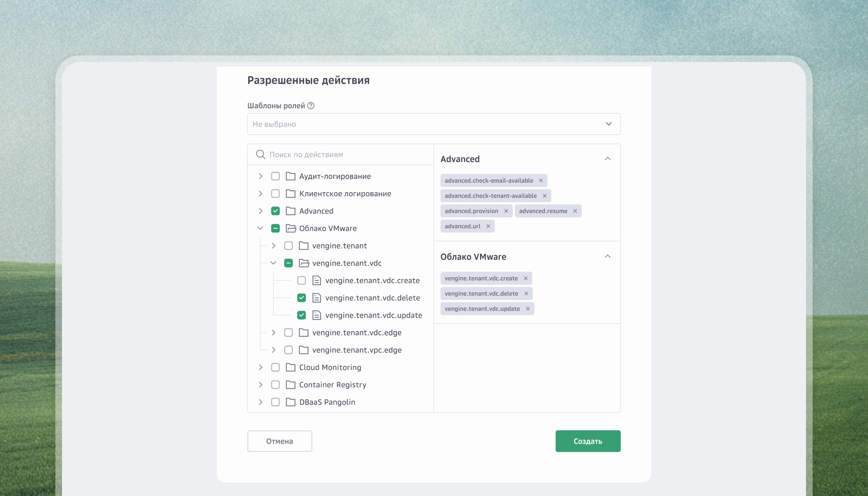Select the Cloud Monitoring tree label
Screen dimensions: 868x496
[330, 367]
